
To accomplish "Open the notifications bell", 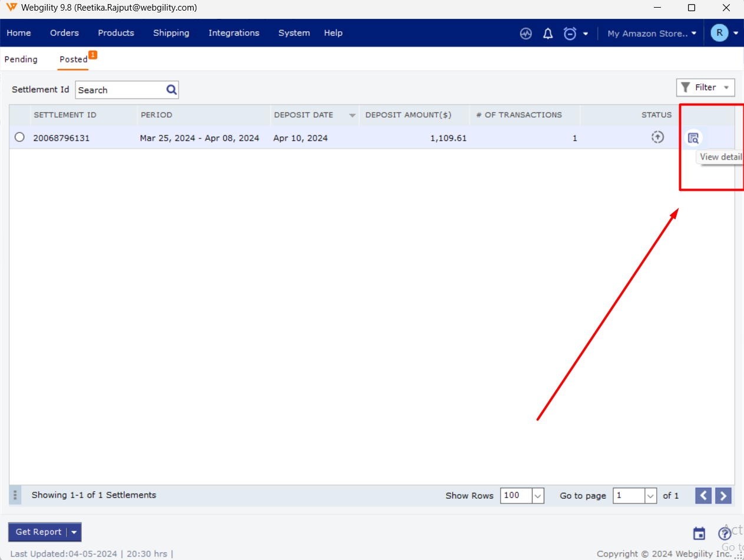I will [548, 34].
